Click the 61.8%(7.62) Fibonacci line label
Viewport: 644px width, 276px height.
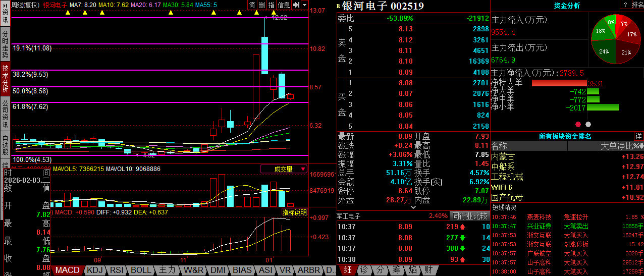[31, 106]
